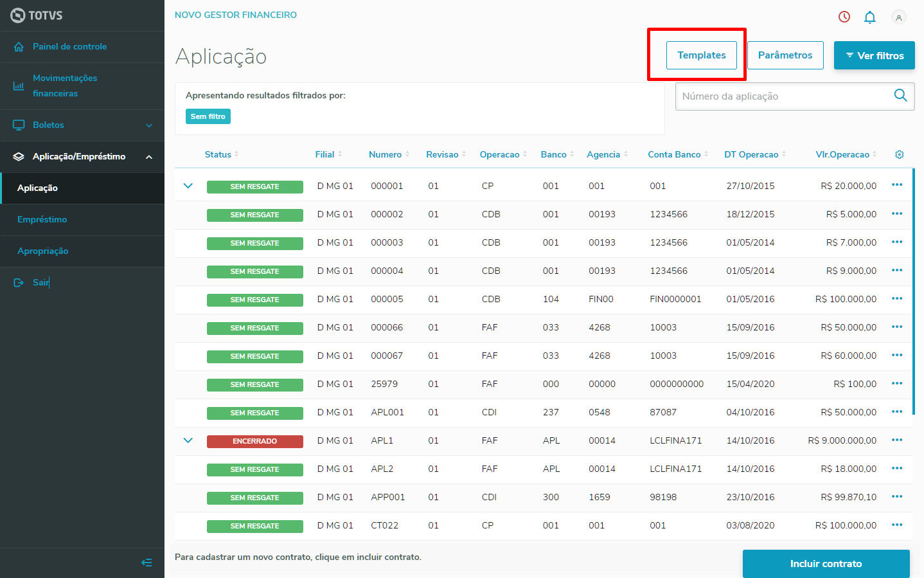Viewport: 924px width, 578px height.
Task: Open actions menu for row APP001
Action: [897, 496]
